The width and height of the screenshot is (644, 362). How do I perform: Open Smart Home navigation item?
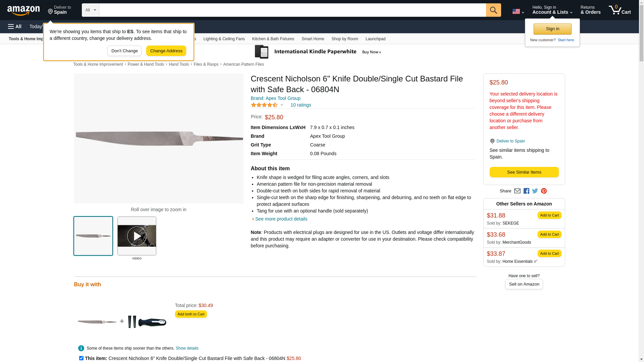313,39
